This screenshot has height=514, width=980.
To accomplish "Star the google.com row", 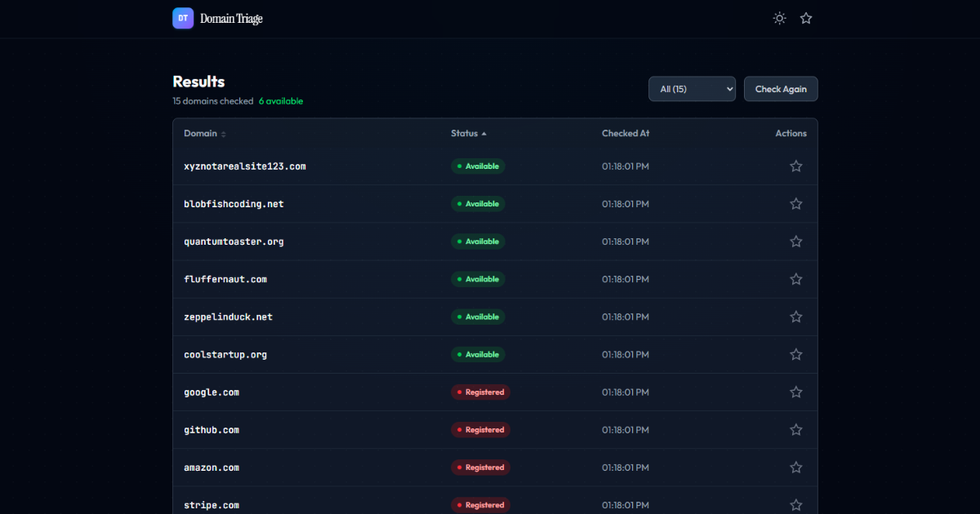I will pyautogui.click(x=795, y=392).
